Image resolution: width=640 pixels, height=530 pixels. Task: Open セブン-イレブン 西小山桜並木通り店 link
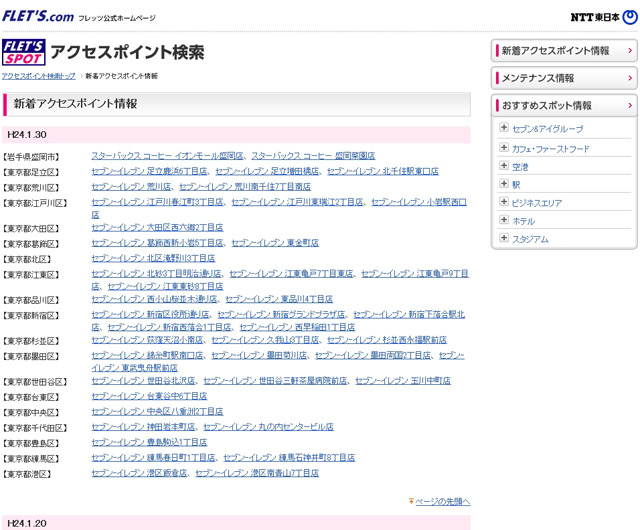[154, 299]
